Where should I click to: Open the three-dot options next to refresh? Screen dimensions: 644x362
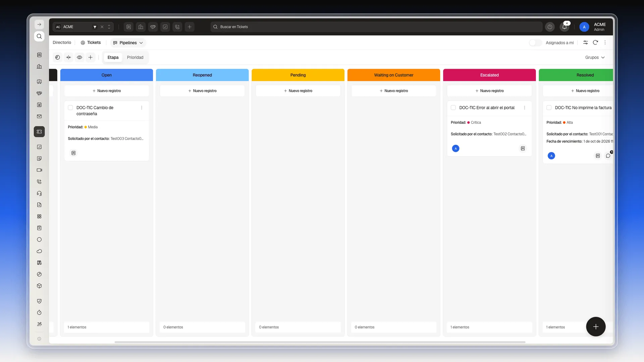[605, 43]
